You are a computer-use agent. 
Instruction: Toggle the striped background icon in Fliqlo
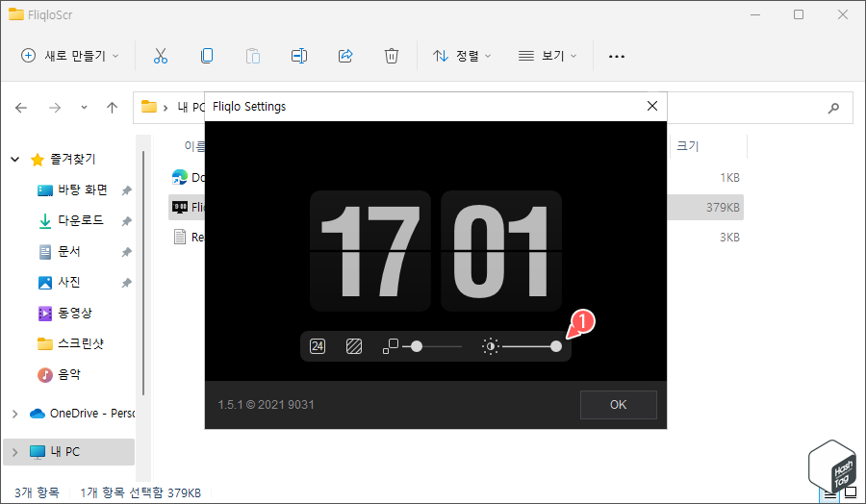[354, 346]
